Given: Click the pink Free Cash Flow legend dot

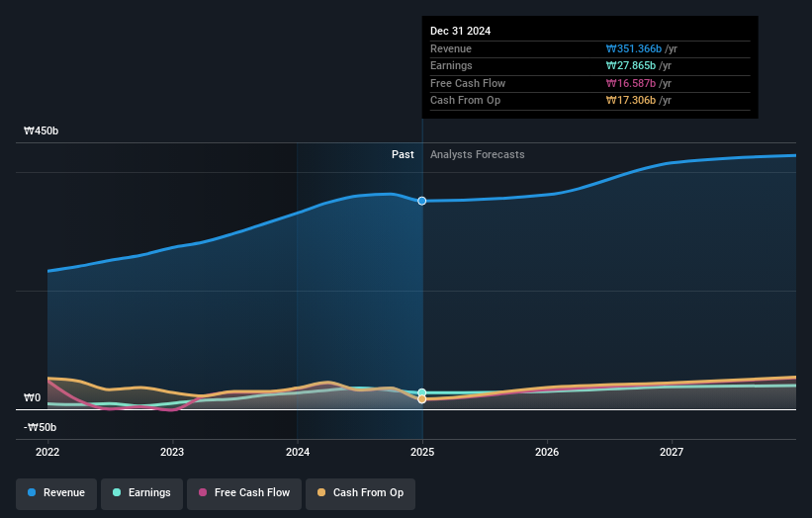Looking at the screenshot, I should click(203, 492).
